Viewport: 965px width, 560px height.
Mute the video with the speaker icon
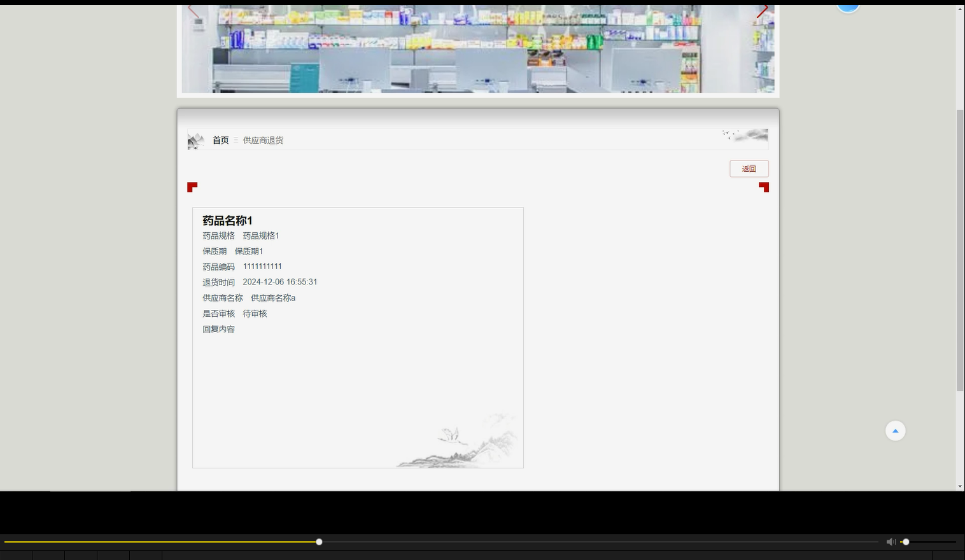891,542
